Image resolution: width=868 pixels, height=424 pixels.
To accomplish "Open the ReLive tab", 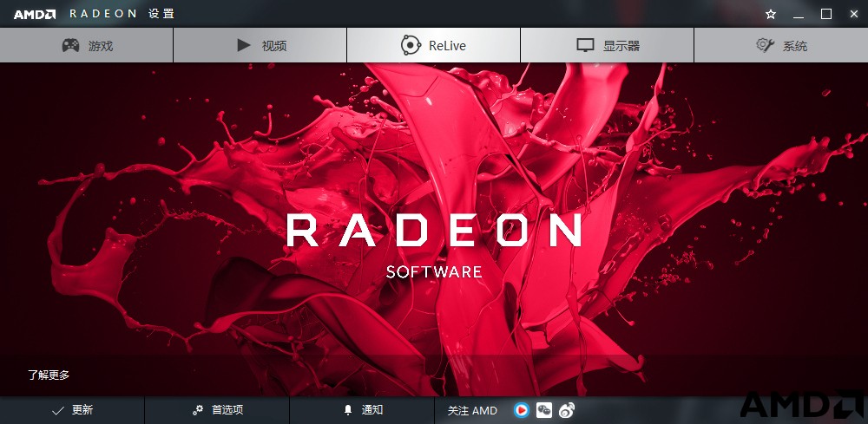I will [433, 45].
